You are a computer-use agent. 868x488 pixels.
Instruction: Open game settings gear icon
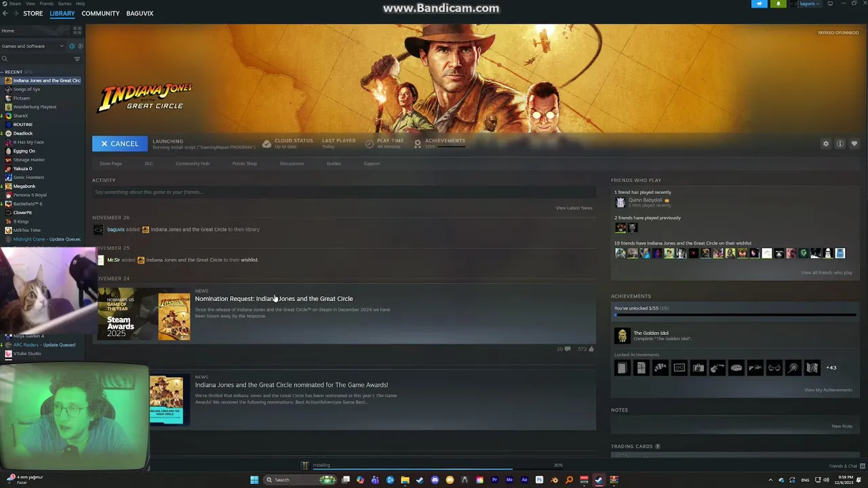pos(825,144)
